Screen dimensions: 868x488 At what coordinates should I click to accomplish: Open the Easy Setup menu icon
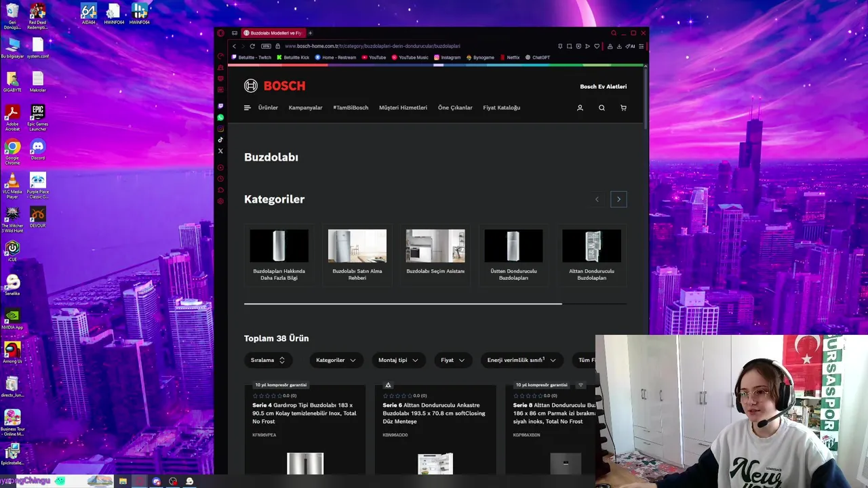point(642,46)
